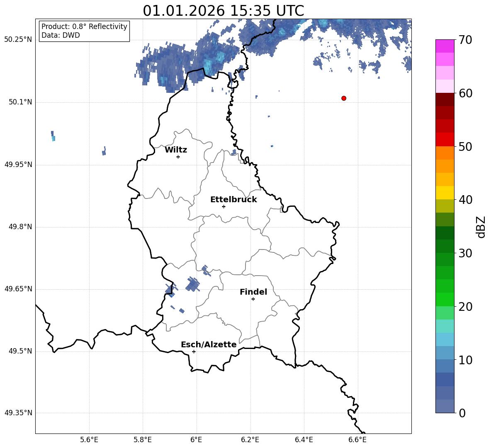
Task: Click the 60 tick on the colorbar
Action: tap(465, 93)
